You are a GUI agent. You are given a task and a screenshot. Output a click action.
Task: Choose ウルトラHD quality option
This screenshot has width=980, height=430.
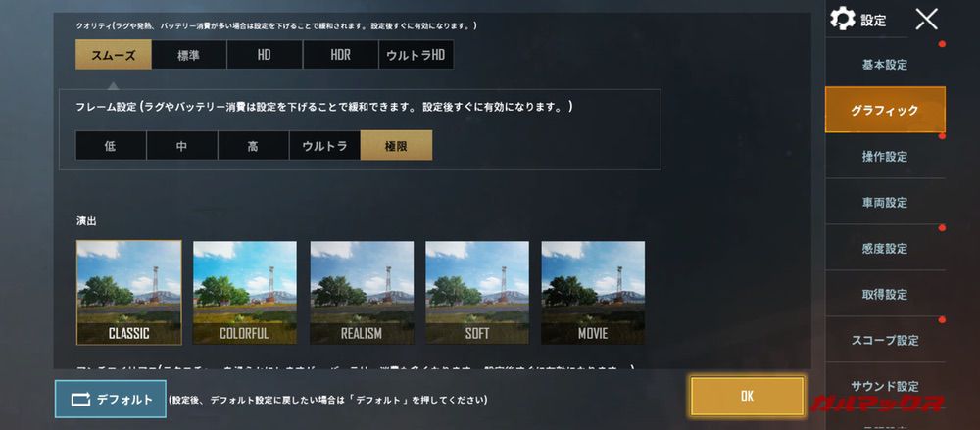click(x=416, y=55)
